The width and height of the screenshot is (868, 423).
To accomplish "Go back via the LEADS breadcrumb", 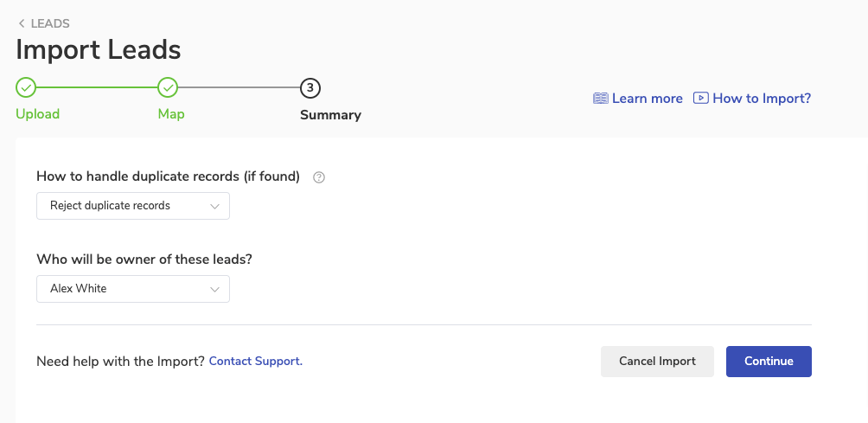I will pos(50,24).
